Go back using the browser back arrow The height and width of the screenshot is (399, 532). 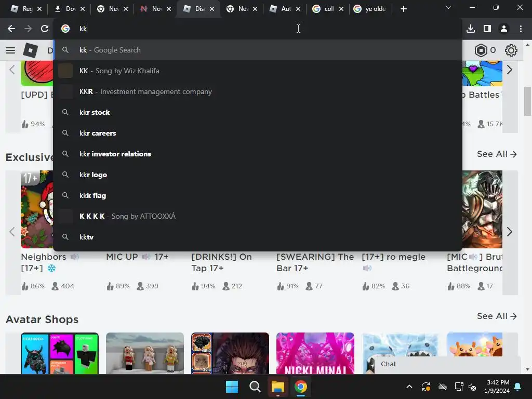tap(11, 29)
